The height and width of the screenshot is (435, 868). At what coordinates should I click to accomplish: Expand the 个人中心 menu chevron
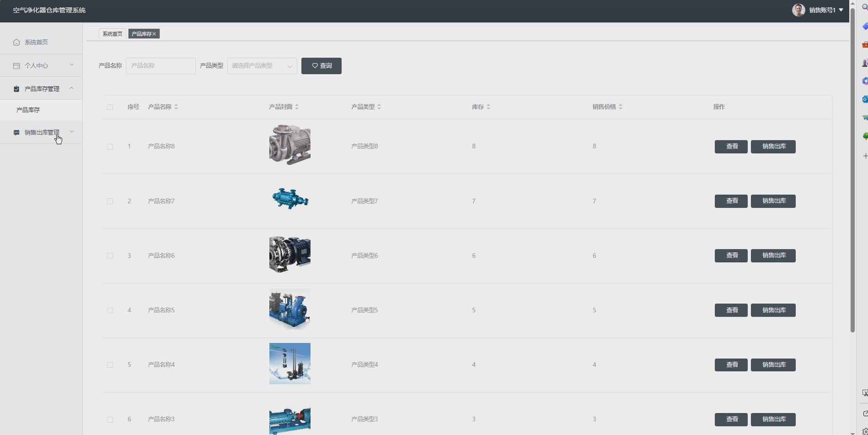(x=72, y=65)
